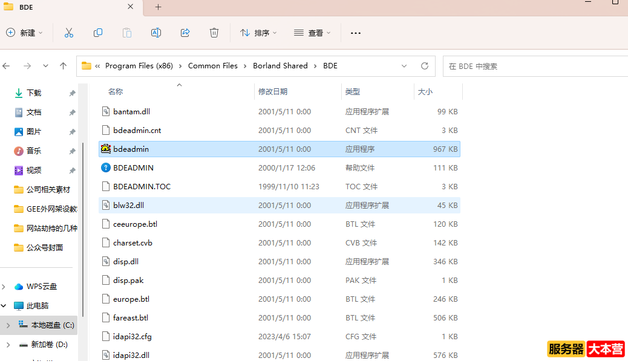Click BDE breadcrumb segment
The width and height of the screenshot is (628, 364).
330,66
